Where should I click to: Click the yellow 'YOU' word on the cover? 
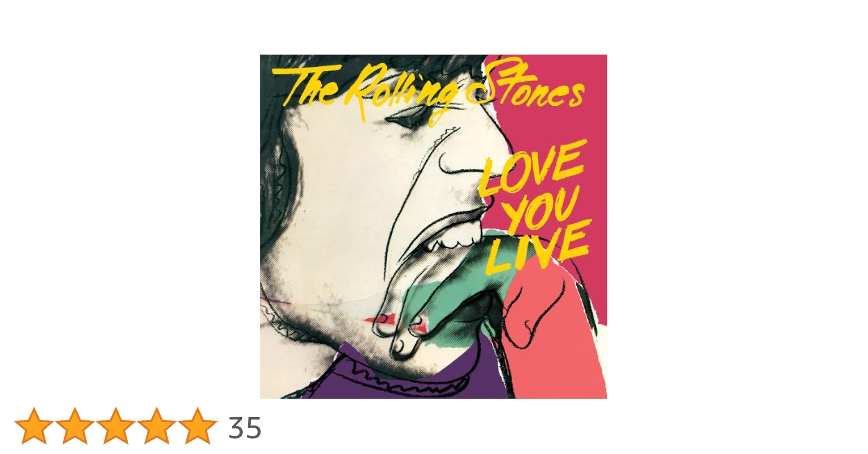pos(541,210)
